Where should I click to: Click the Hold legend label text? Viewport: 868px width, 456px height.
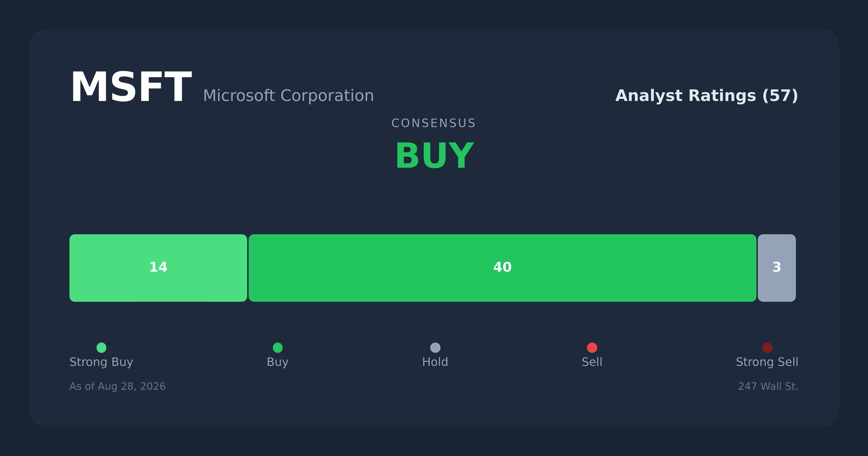pos(435,362)
